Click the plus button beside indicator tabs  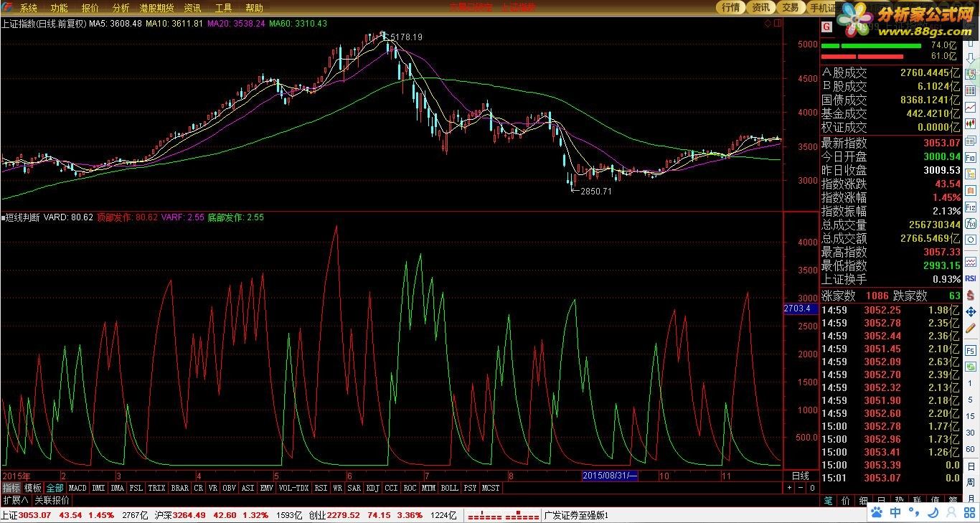[789, 488]
